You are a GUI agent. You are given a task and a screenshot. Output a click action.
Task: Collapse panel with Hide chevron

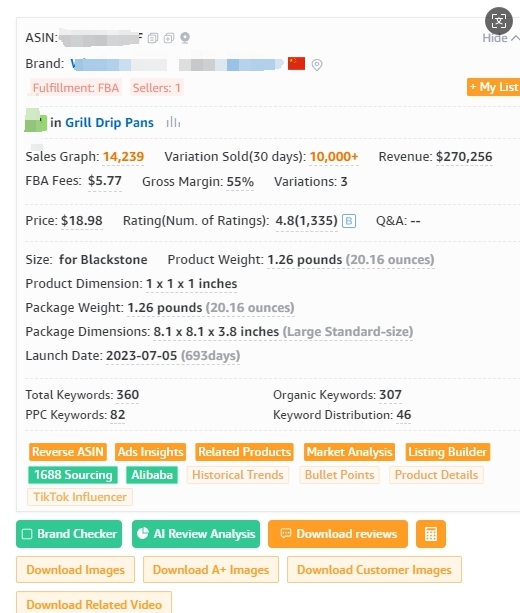[501, 38]
